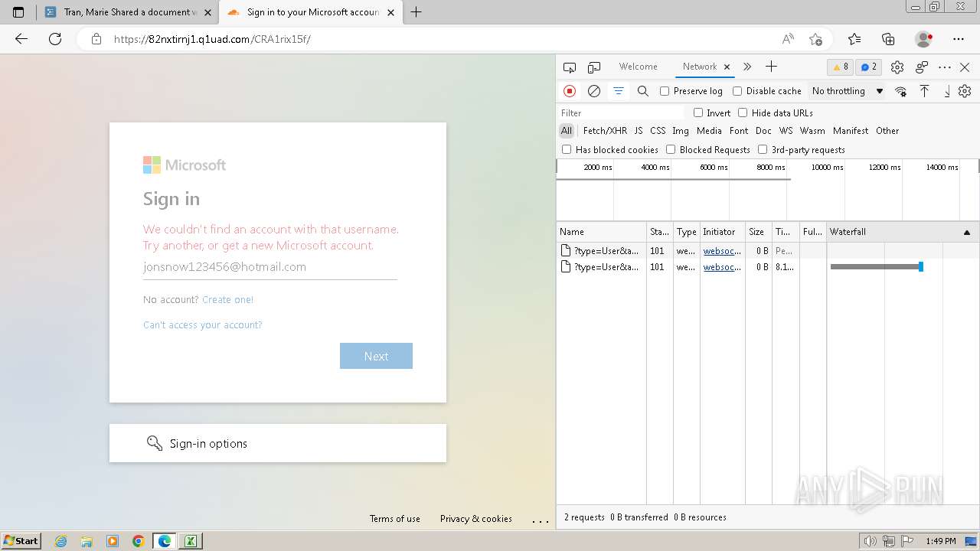980x551 pixels.
Task: Filter requests by All types
Action: click(x=567, y=131)
